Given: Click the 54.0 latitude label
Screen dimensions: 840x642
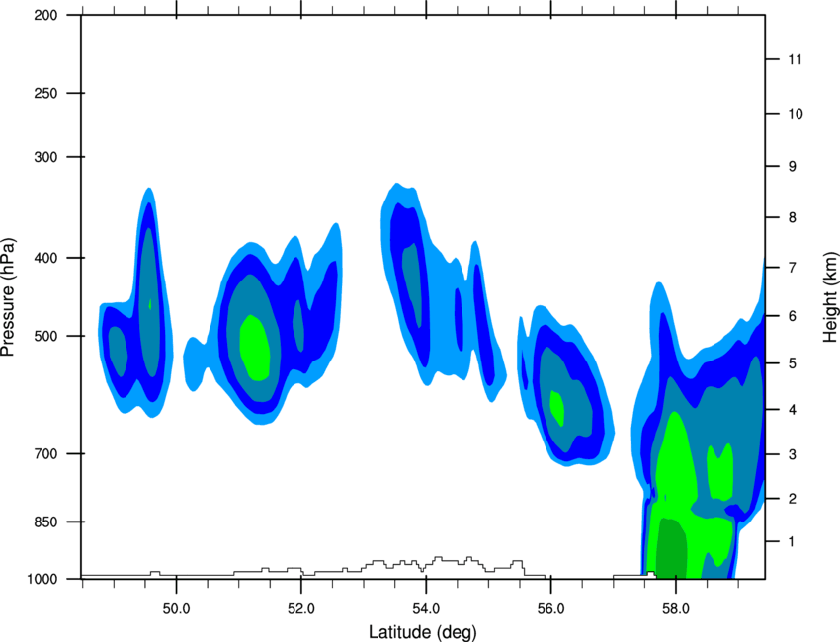Looking at the screenshot, I should click(x=426, y=609).
